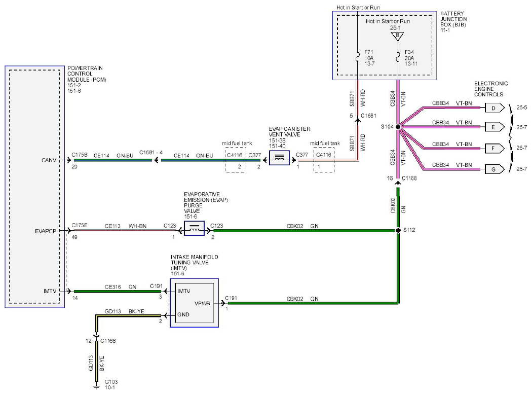Select the Intake Manifold Tuning Valve box
Screen dimensions: 532x394
tap(194, 303)
